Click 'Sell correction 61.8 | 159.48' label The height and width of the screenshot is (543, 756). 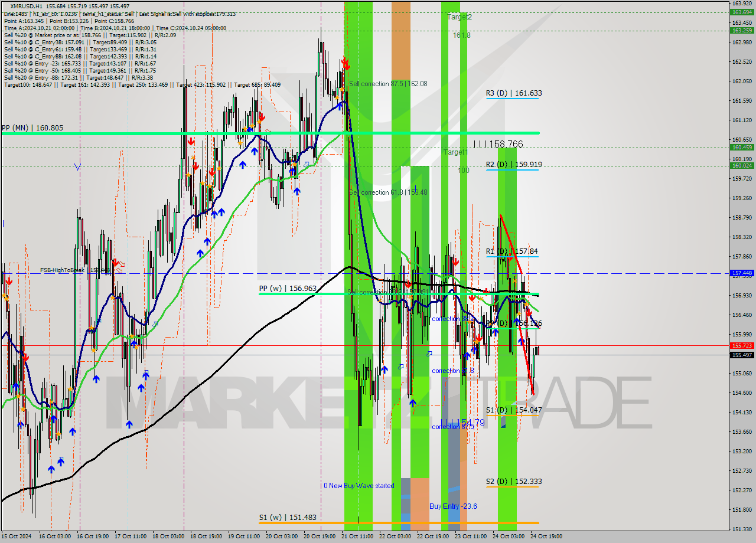(x=388, y=192)
